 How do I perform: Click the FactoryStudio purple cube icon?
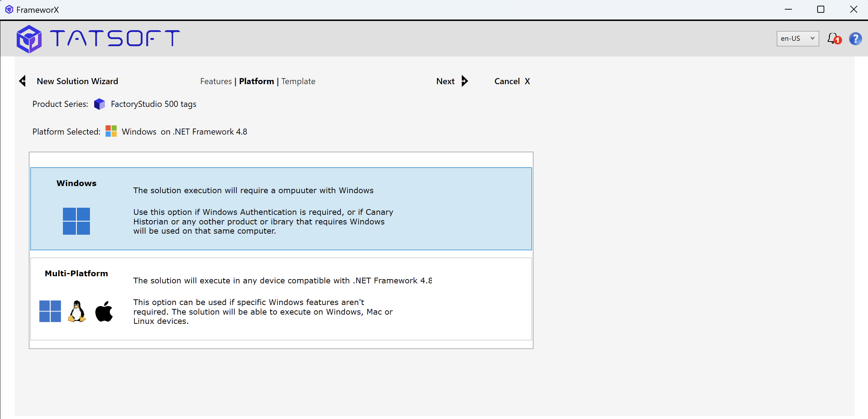coord(100,104)
